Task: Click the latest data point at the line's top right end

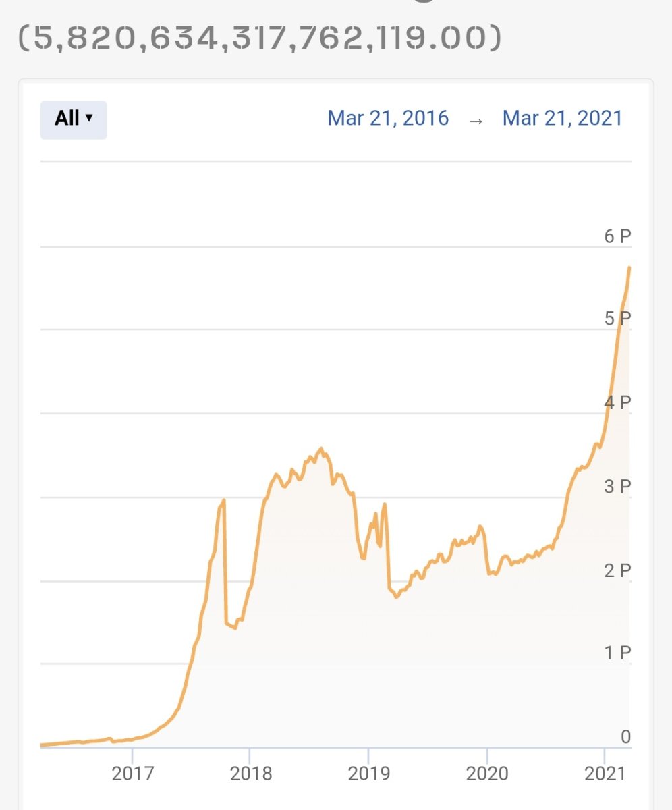Action: [629, 268]
